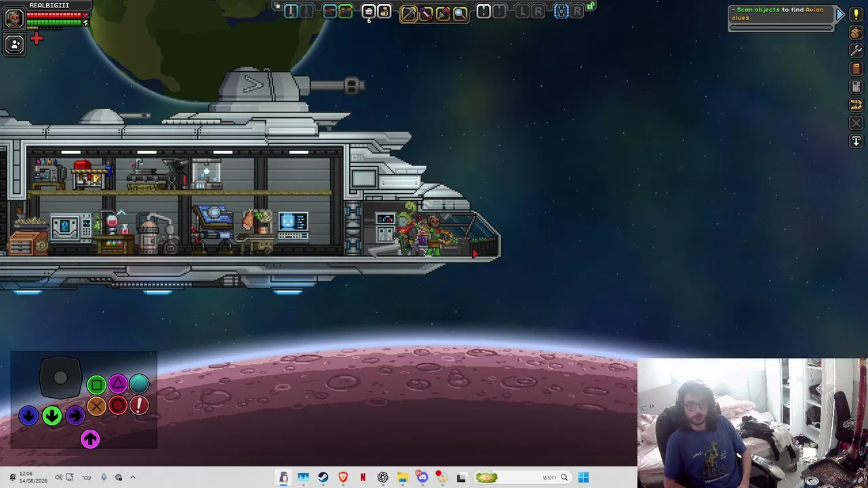Open the File Explorer taskbar icon
Image resolution: width=868 pixels, height=488 pixels.
[403, 477]
